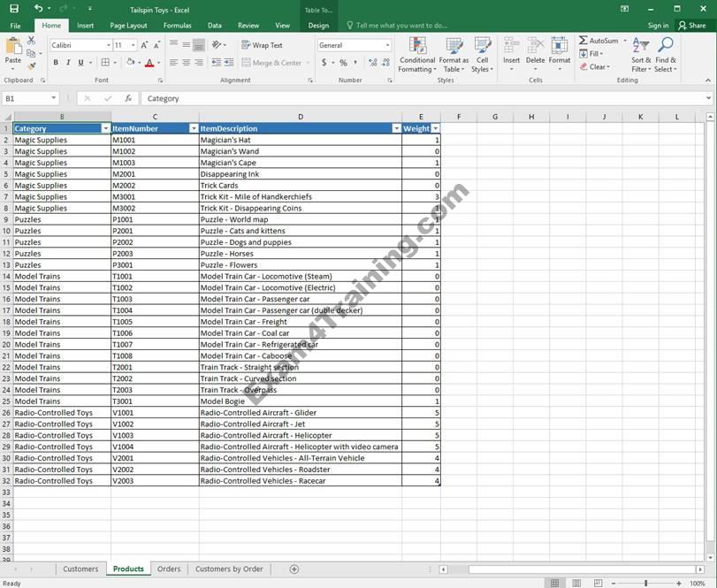Viewport: 717px width, 588px height.
Task: Click the Share button
Action: [691, 26]
